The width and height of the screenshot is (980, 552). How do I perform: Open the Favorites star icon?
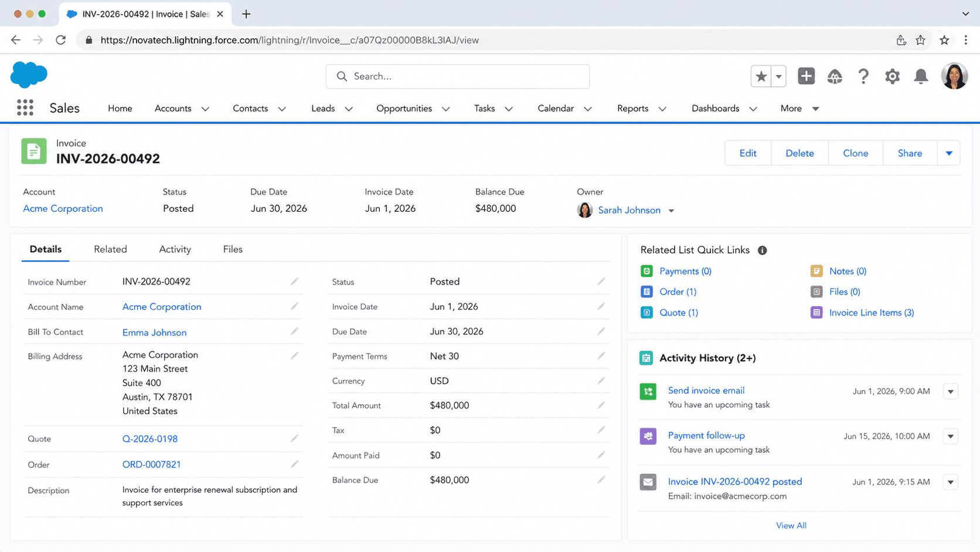click(761, 76)
